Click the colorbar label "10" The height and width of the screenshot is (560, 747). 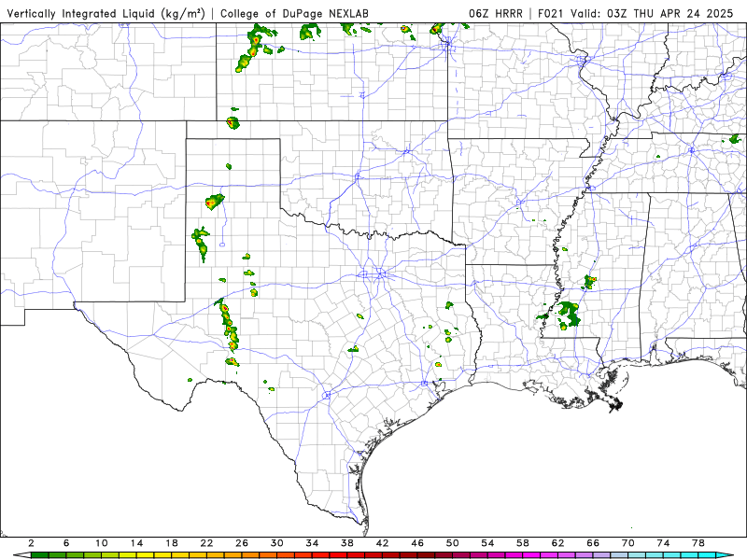pos(102,543)
